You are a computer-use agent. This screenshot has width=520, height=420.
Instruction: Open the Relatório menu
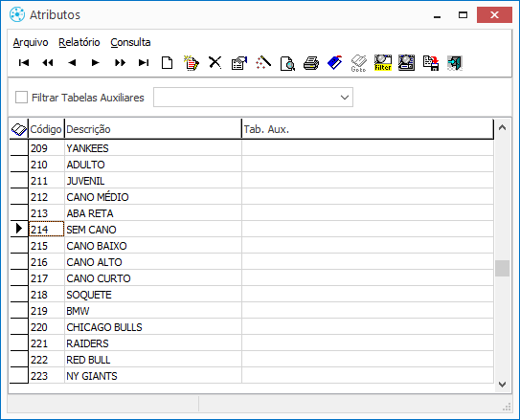pyautogui.click(x=79, y=42)
